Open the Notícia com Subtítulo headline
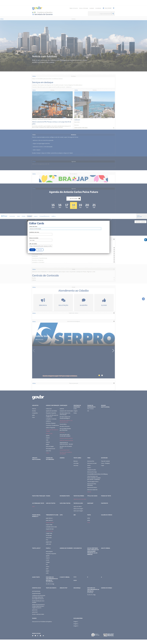Image resolution: width=147 pixels, height=644 pixels. click(x=45, y=56)
